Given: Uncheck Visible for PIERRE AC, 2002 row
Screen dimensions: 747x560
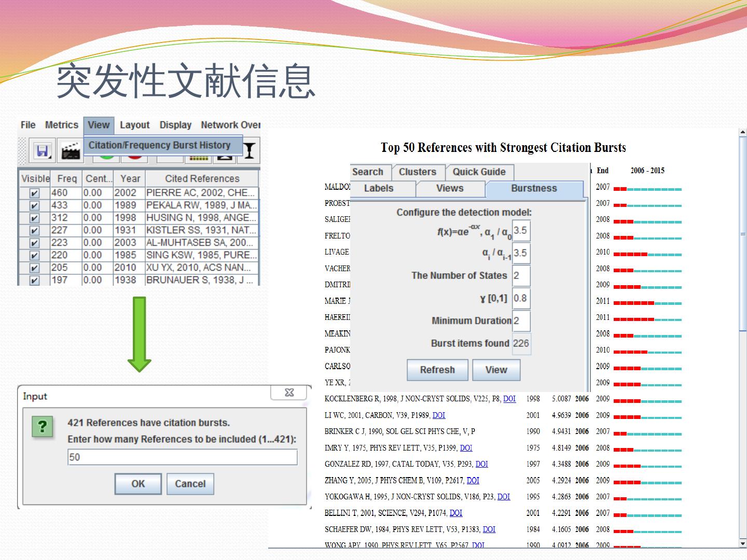Looking at the screenshot, I should tap(34, 193).
